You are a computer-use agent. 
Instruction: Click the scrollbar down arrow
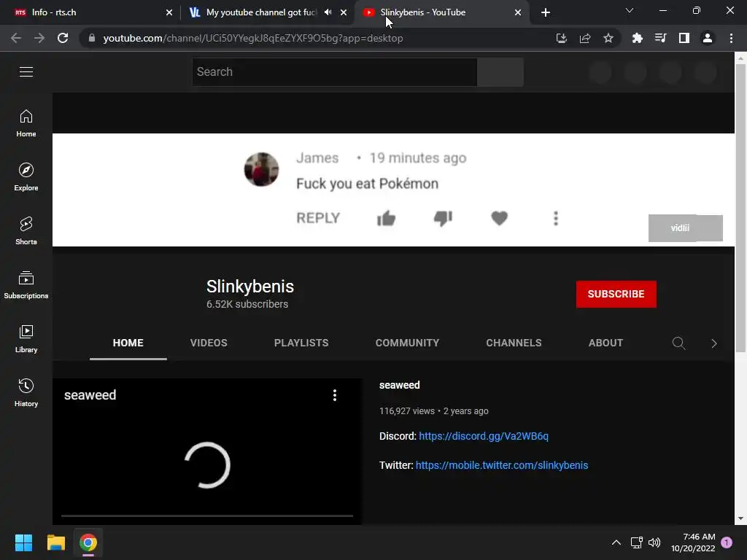[740, 518]
